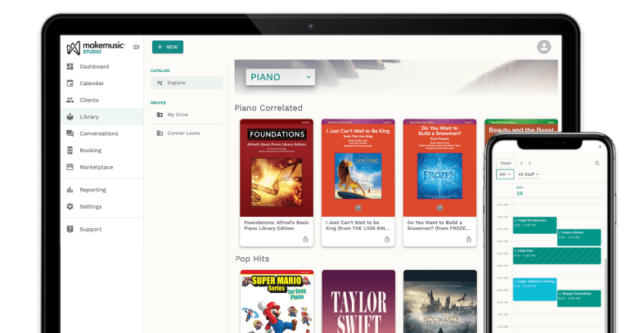
Task: Share Do You Want to Build a Snowman
Action: [469, 240]
